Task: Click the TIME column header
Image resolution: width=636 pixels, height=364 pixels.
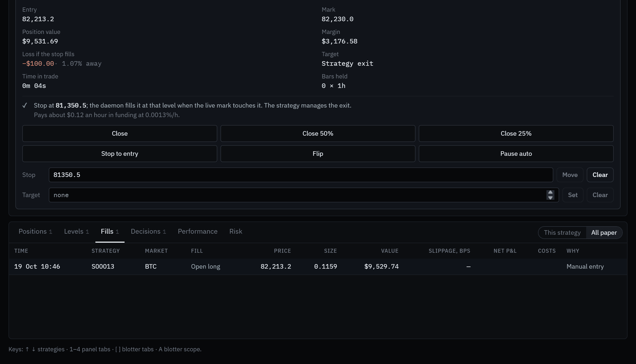Action: 21,251
